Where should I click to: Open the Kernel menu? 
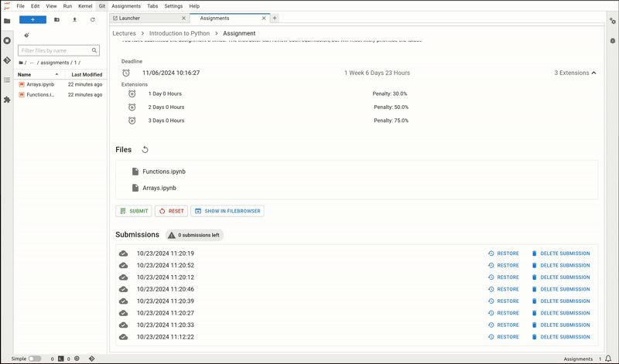tap(85, 6)
